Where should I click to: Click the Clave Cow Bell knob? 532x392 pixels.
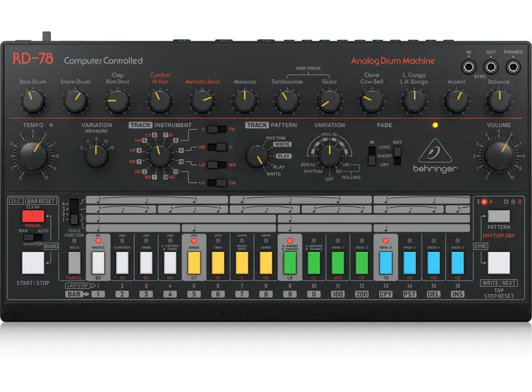[x=372, y=101]
